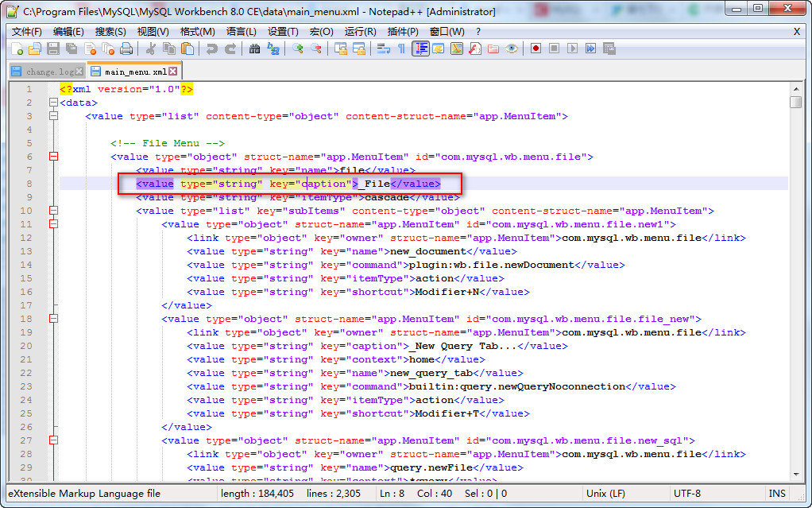Click the Open file folder icon

pos(34,48)
